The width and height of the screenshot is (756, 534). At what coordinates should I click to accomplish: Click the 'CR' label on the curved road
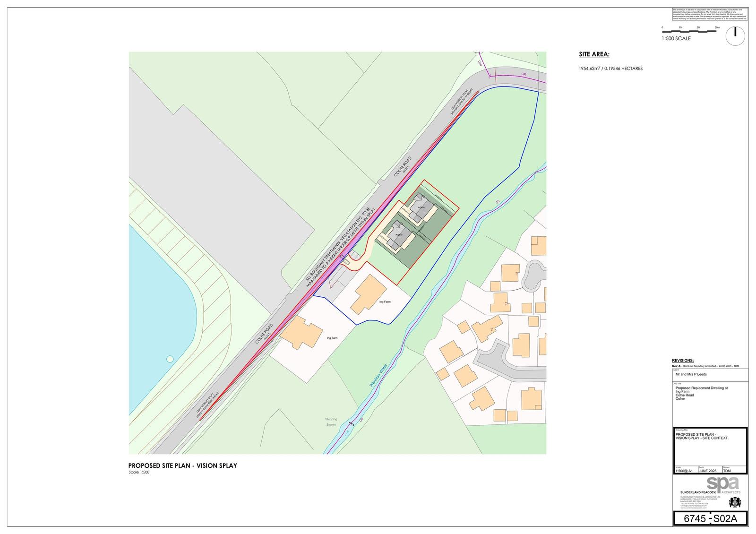click(524, 74)
